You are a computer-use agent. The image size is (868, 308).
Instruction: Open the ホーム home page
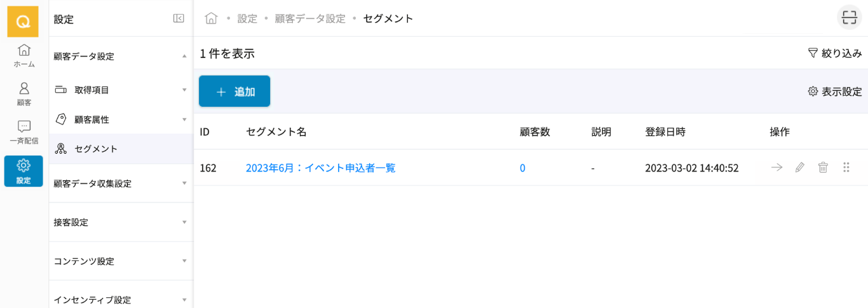coord(24,56)
